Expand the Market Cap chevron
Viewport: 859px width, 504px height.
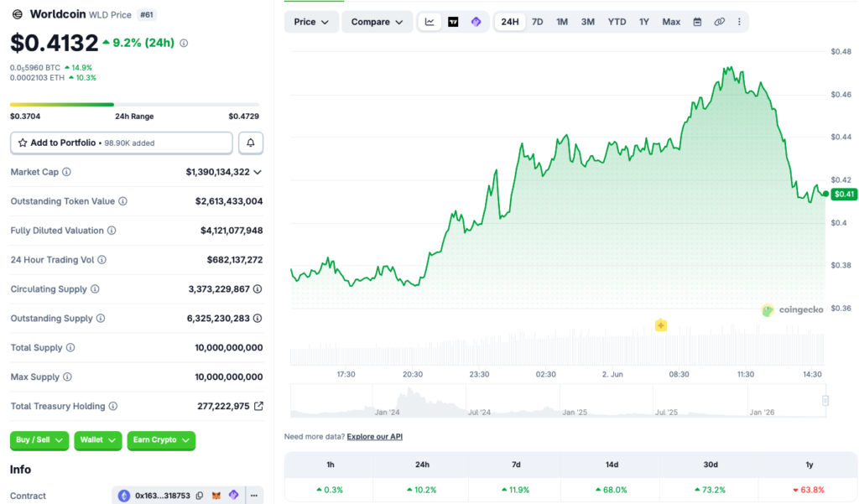tap(258, 172)
